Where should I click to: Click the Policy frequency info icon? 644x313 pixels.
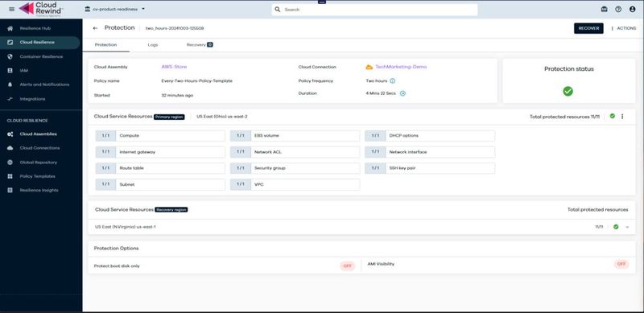coord(393,81)
